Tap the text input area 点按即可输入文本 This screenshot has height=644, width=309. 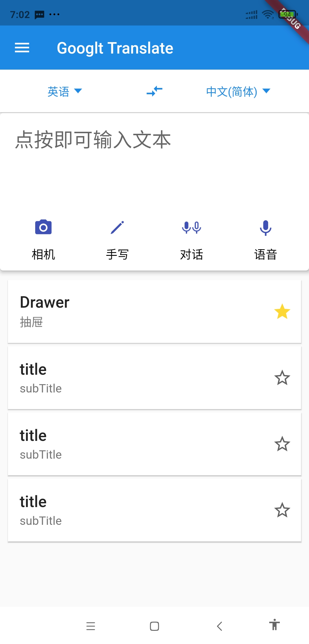(x=114, y=139)
